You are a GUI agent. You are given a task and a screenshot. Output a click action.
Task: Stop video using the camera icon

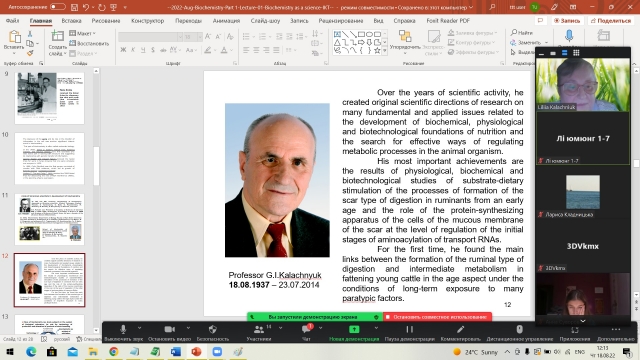(x=169, y=329)
